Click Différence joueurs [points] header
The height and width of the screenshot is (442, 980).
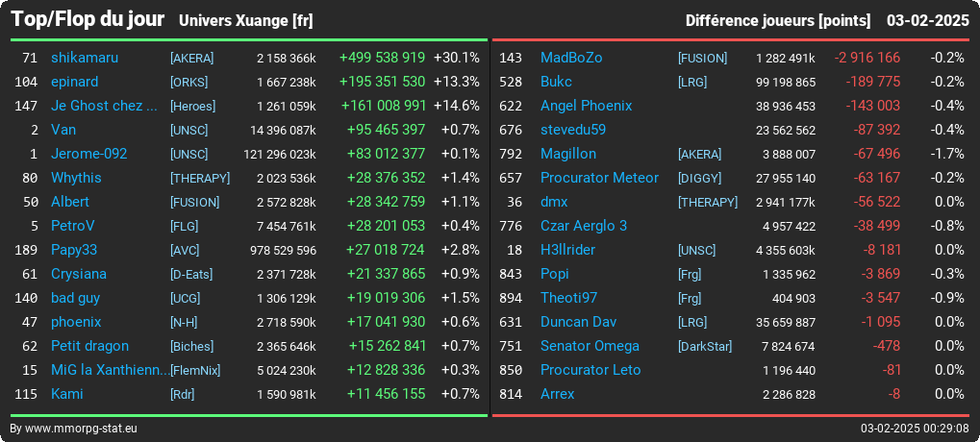777,21
